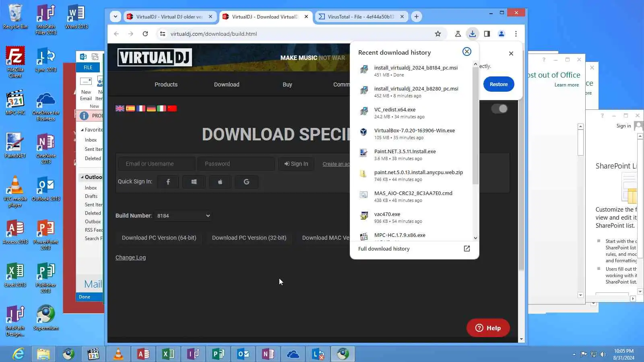Image resolution: width=644 pixels, height=362 pixels.
Task: Open the Chrome three-dot menu
Action: 516,34
